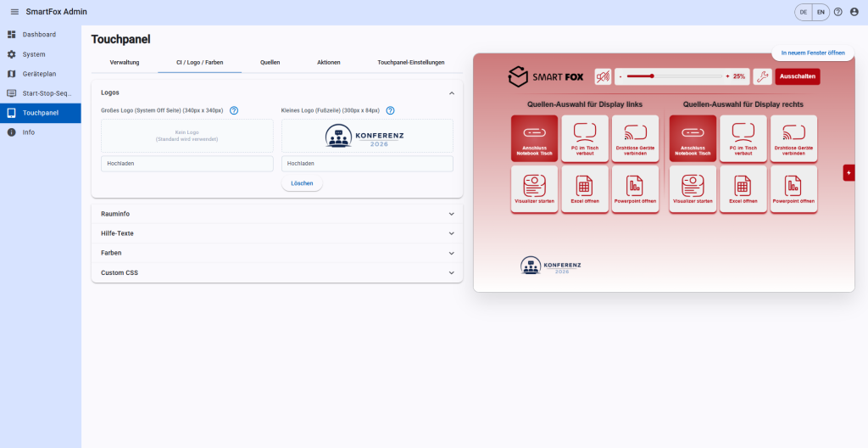
Task: Switch to the Aktionen tab
Action: tap(329, 62)
